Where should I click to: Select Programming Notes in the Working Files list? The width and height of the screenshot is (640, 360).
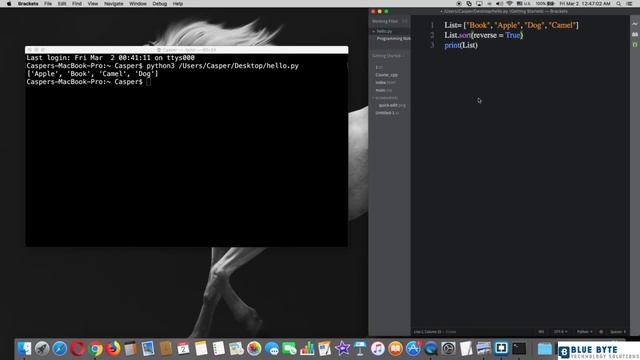point(393,38)
